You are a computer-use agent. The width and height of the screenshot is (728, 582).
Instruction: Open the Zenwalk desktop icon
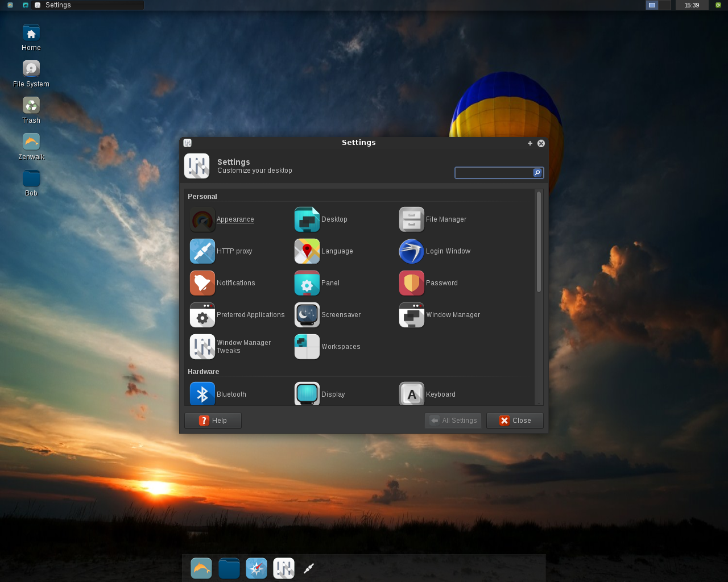pos(31,142)
